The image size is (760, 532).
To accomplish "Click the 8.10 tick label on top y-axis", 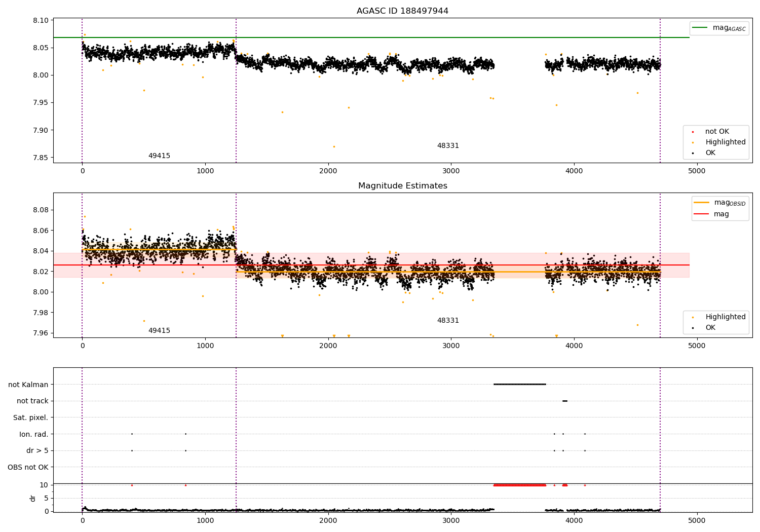I will point(41,21).
